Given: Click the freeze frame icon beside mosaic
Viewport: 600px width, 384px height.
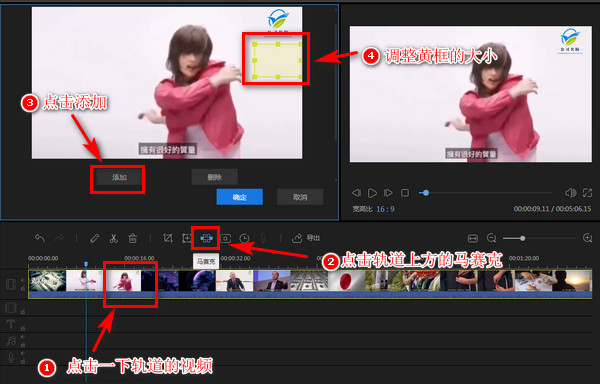Looking at the screenshot, I should click(226, 238).
